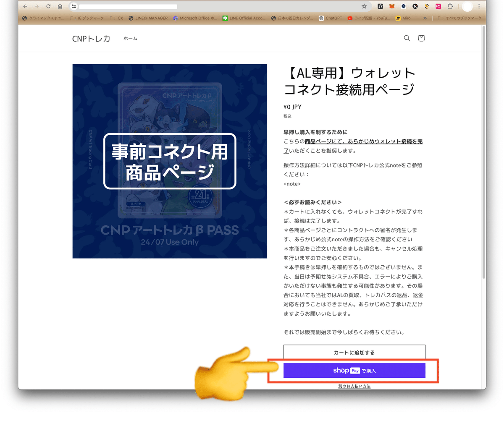Viewport: 504px width, 439px height.
Task: Click the browser address bar field
Action: pos(218,6)
